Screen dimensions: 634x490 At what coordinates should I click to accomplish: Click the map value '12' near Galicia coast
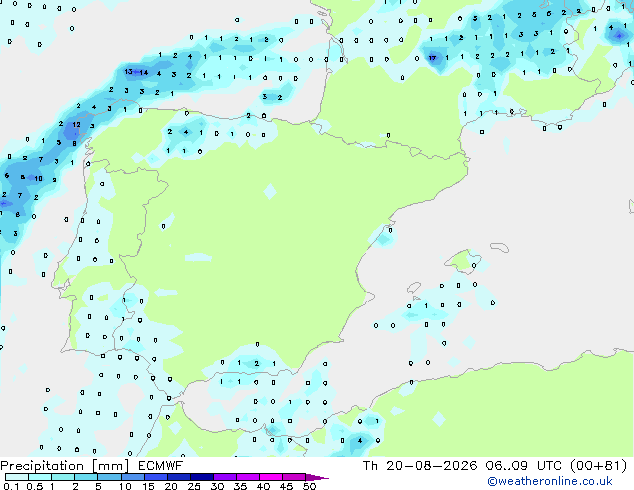click(x=76, y=125)
